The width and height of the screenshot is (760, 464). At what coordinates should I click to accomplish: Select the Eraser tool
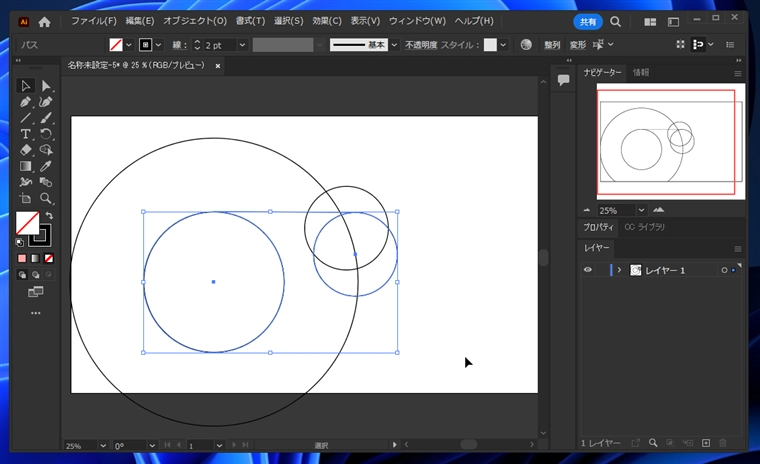25,150
